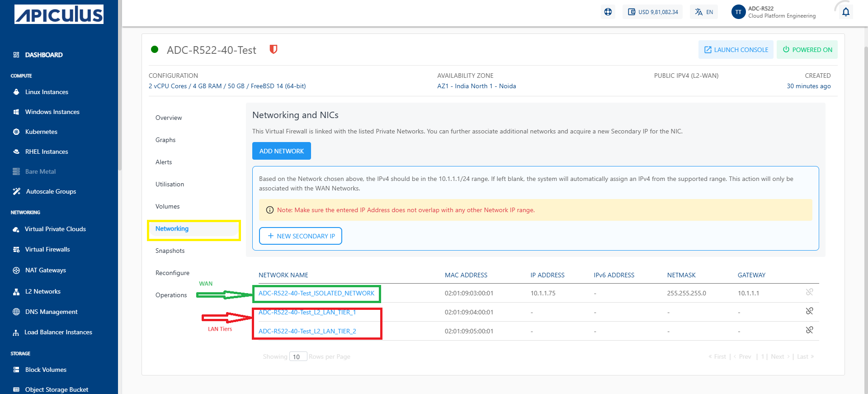Click the rows per page field

[298, 356]
